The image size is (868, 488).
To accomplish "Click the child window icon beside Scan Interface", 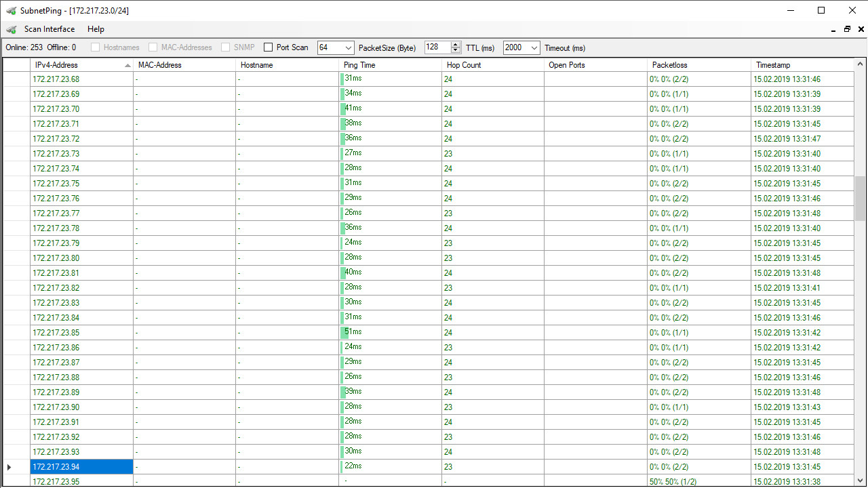I will [x=11, y=29].
